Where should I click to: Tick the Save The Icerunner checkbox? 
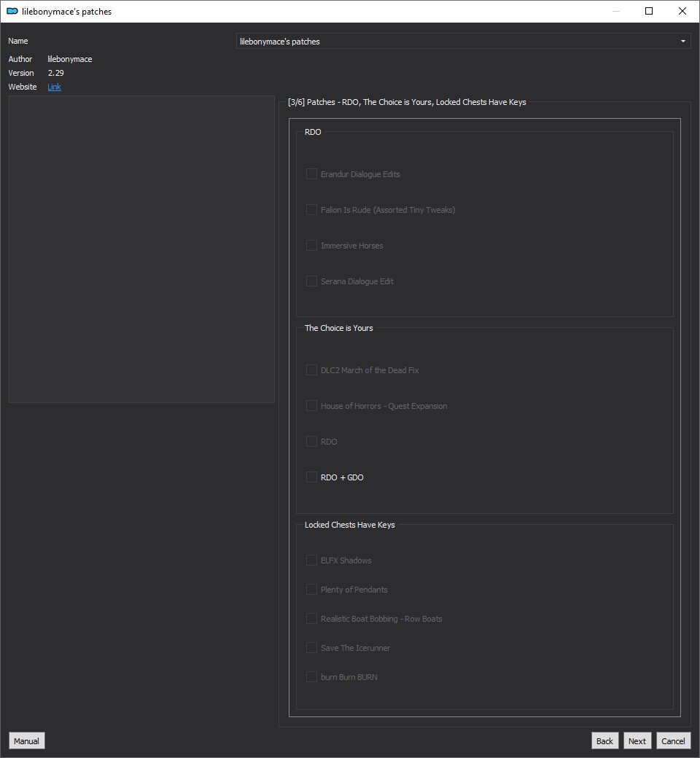312,648
